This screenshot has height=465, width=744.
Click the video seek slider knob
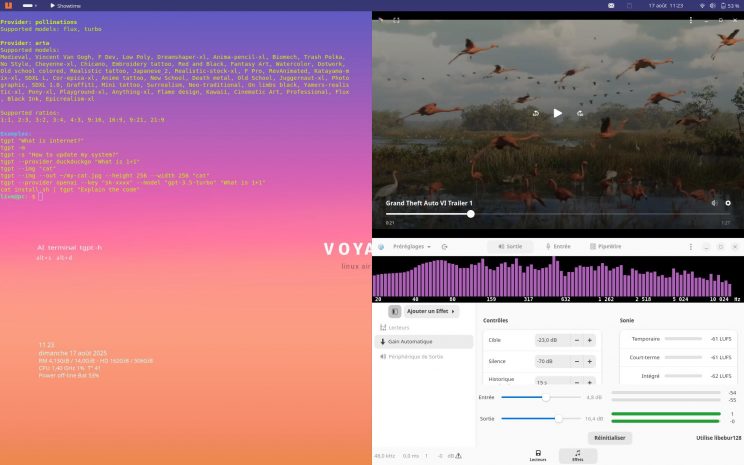pyautogui.click(x=471, y=214)
